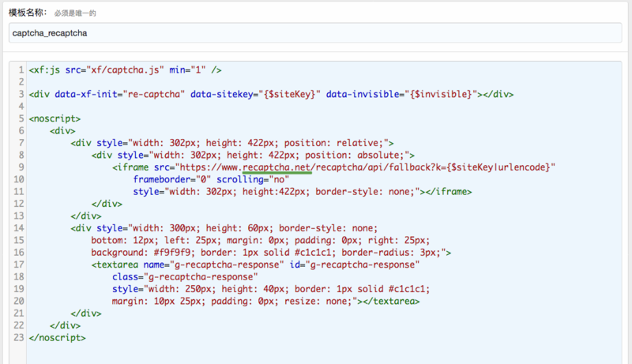The image size is (632, 364).
Task: Click the "{$siteKey}" data-sitekey value
Action: point(289,94)
